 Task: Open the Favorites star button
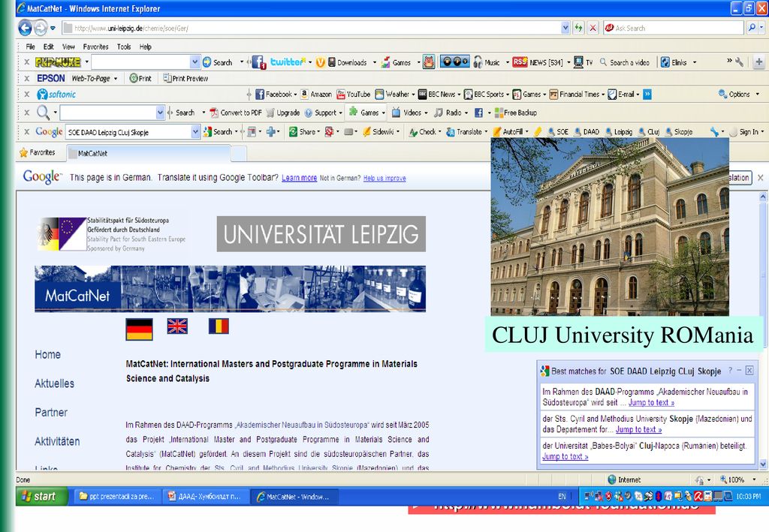click(38, 152)
